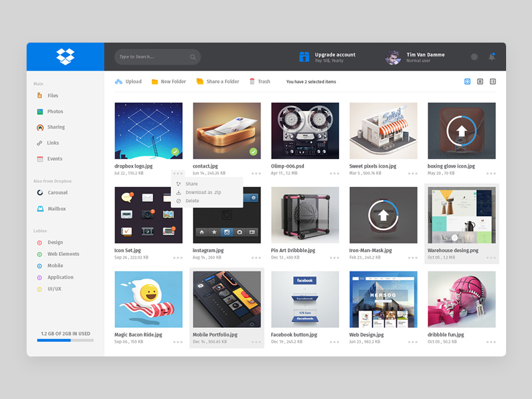Open the Magic Bacon Ride.jpg thumbnail
This screenshot has width=532, height=399.
pos(148,299)
